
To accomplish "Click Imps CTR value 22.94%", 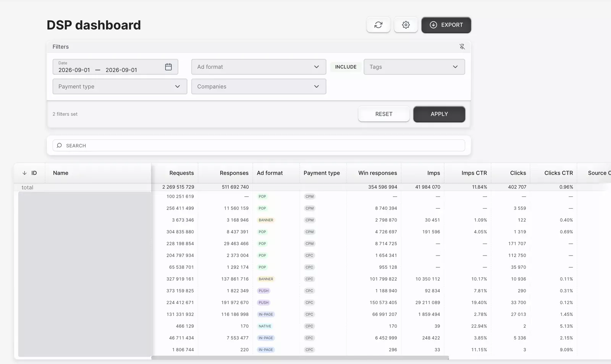I will 479,326.
